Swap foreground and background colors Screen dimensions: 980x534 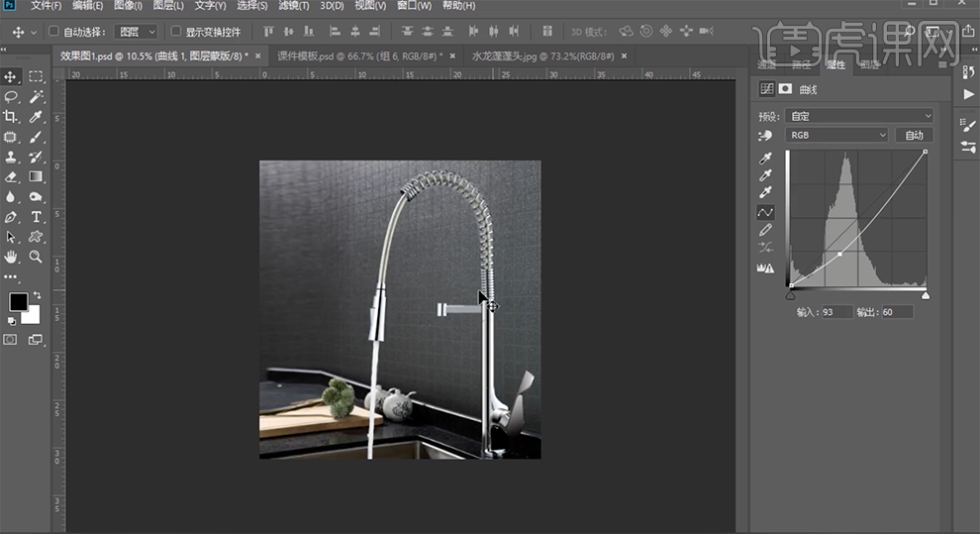pos(37,294)
